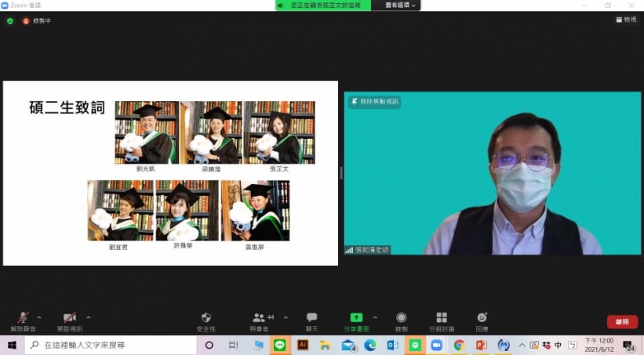
Task: Expand video options arrow beside camera
Action: [x=88, y=317]
